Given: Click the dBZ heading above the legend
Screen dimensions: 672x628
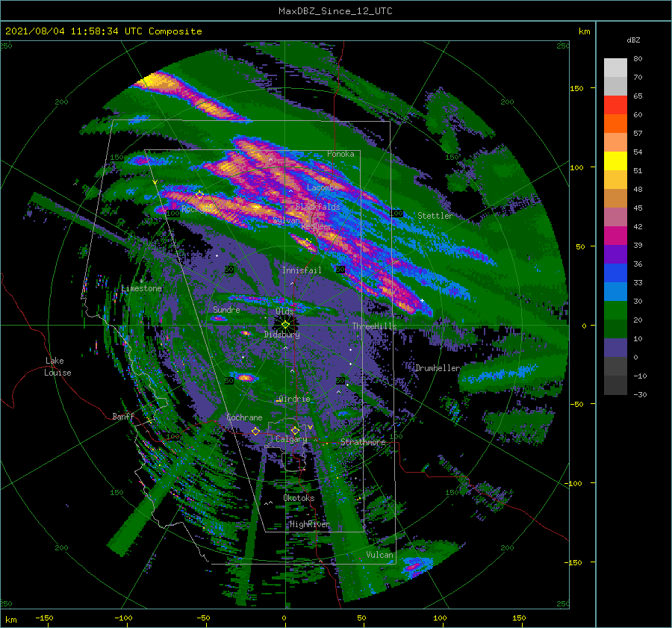Looking at the screenshot, I should tap(633, 40).
